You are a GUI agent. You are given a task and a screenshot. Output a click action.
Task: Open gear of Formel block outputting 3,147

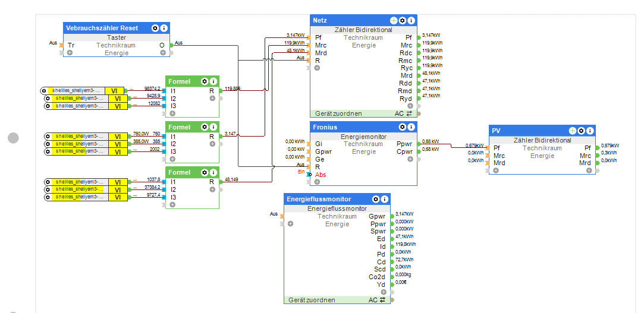(204, 127)
